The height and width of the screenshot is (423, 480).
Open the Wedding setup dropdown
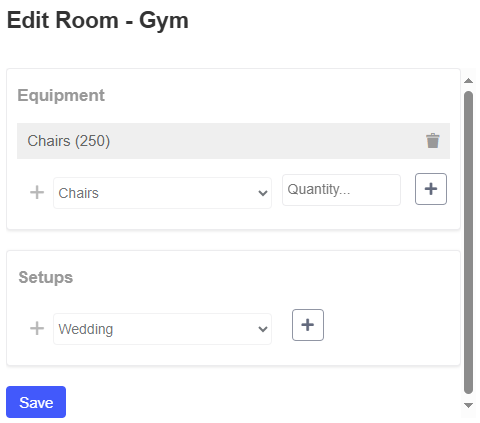coord(162,329)
